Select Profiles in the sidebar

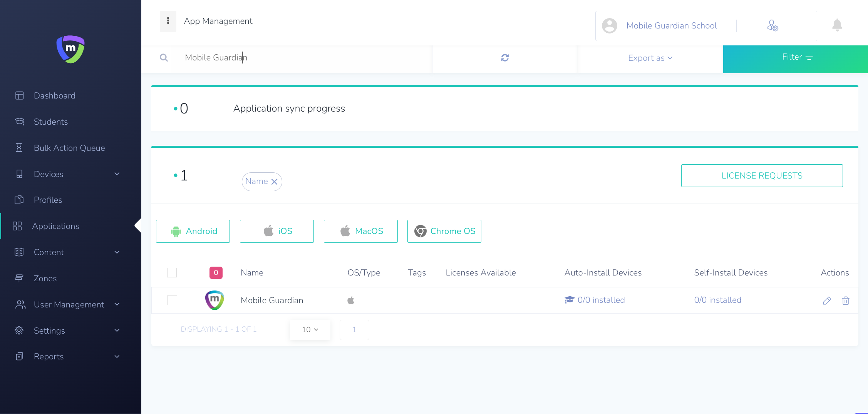click(48, 200)
